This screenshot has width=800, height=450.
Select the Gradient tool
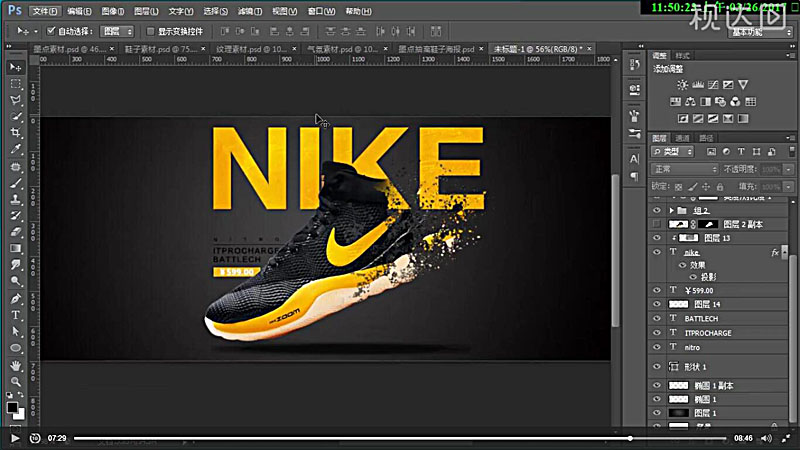16,248
